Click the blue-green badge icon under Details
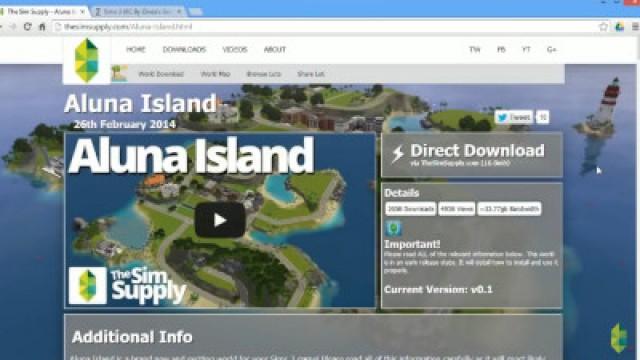Screen dimensions: 640x360 click(x=393, y=228)
